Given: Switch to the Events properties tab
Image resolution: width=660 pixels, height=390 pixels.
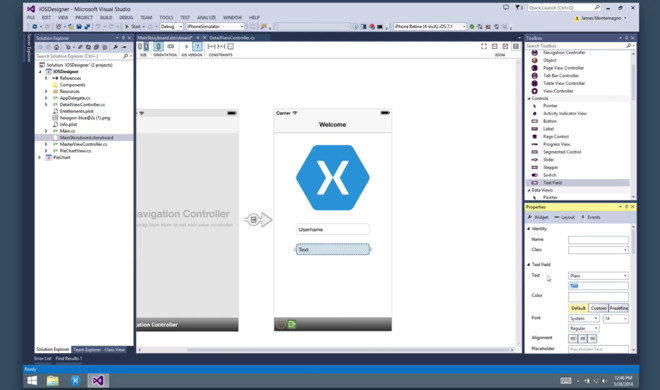Looking at the screenshot, I should click(591, 217).
